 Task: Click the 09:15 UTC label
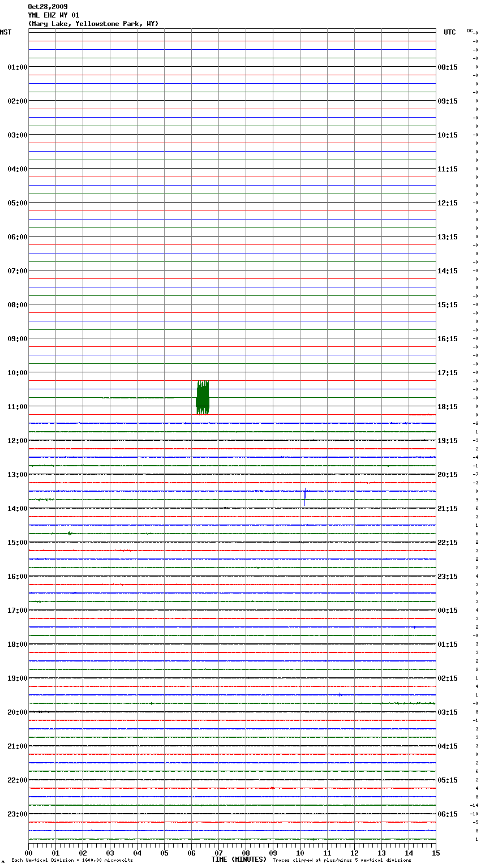coord(448,101)
